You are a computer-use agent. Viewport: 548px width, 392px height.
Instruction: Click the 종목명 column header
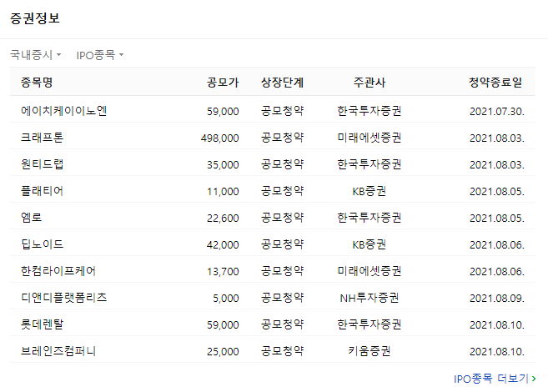pyautogui.click(x=37, y=83)
